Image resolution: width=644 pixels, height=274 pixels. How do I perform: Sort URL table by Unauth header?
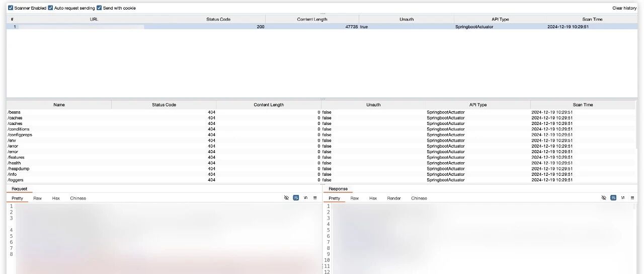click(x=407, y=19)
